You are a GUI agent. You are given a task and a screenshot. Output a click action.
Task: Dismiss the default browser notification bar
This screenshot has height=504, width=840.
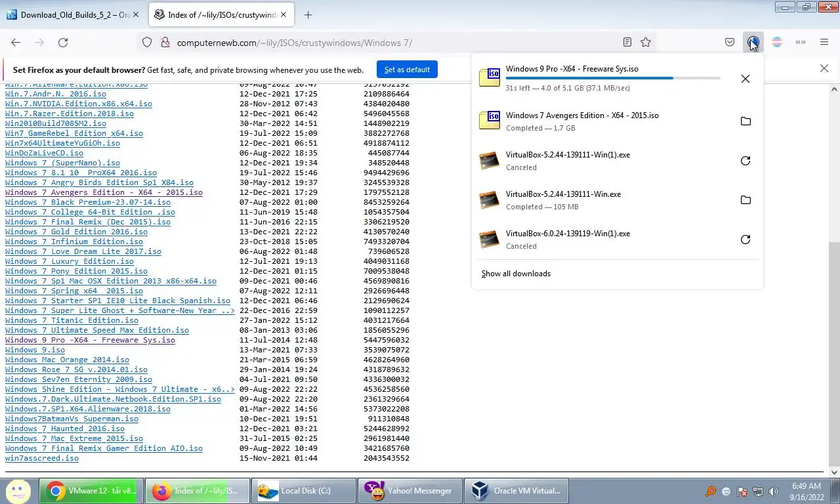[x=824, y=68]
